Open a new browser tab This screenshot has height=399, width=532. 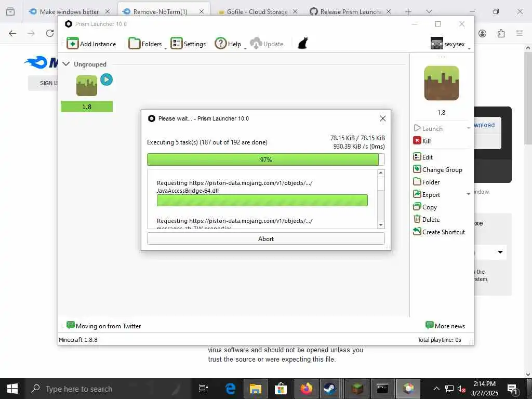point(408,12)
